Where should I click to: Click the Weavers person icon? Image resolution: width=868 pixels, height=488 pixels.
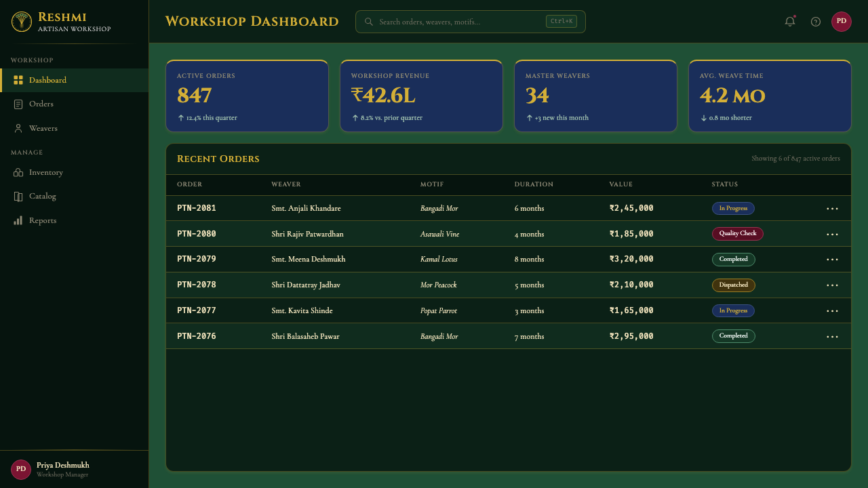(18, 128)
